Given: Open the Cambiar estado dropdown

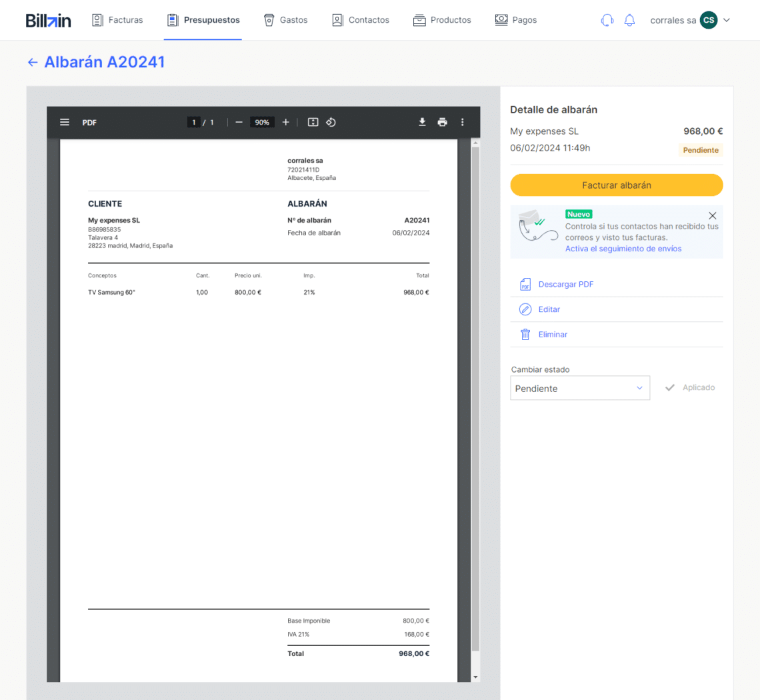Looking at the screenshot, I should point(579,388).
